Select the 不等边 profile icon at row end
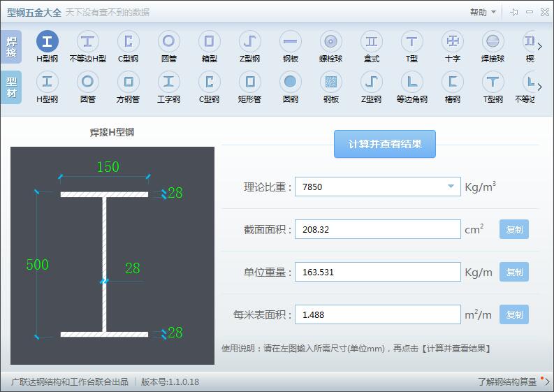 pos(527,82)
